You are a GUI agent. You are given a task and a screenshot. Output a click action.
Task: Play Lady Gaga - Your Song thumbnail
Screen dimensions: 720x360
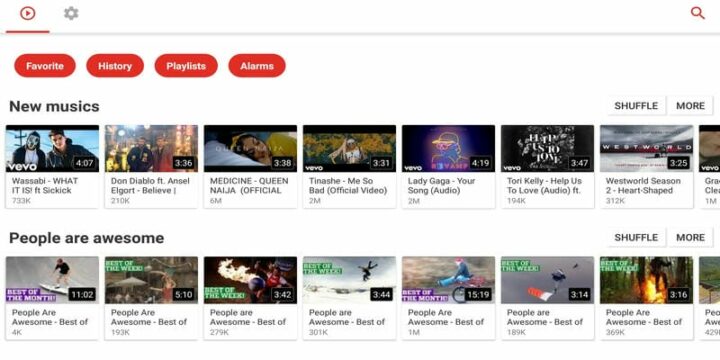(449, 148)
